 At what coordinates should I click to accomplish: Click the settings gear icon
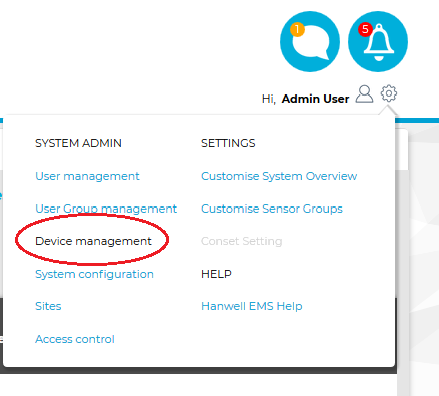pos(389,93)
